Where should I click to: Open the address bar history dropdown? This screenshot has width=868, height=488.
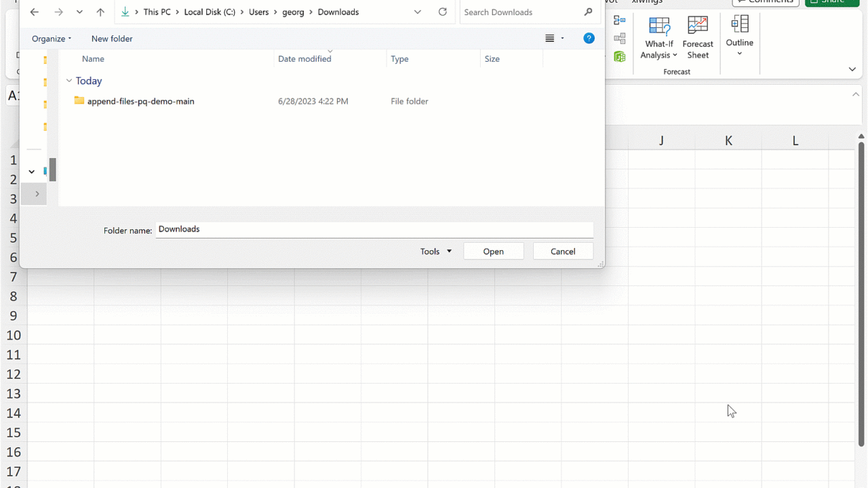point(418,12)
